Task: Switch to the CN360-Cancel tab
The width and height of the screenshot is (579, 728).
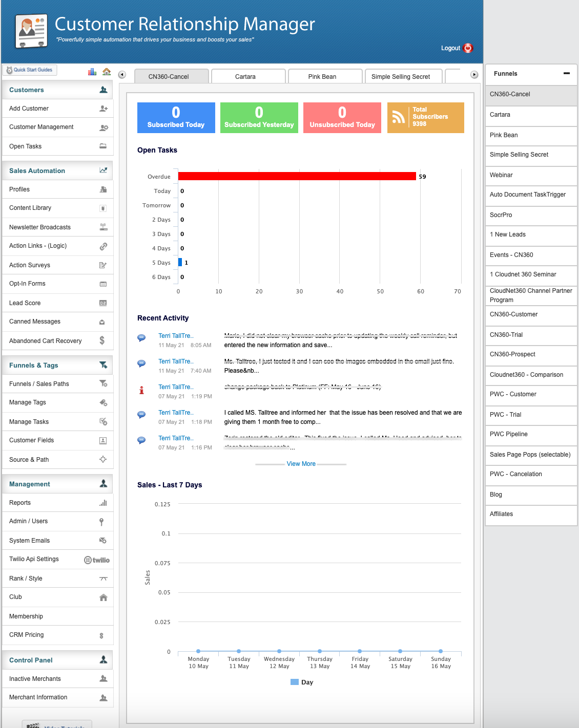Action: (x=172, y=76)
